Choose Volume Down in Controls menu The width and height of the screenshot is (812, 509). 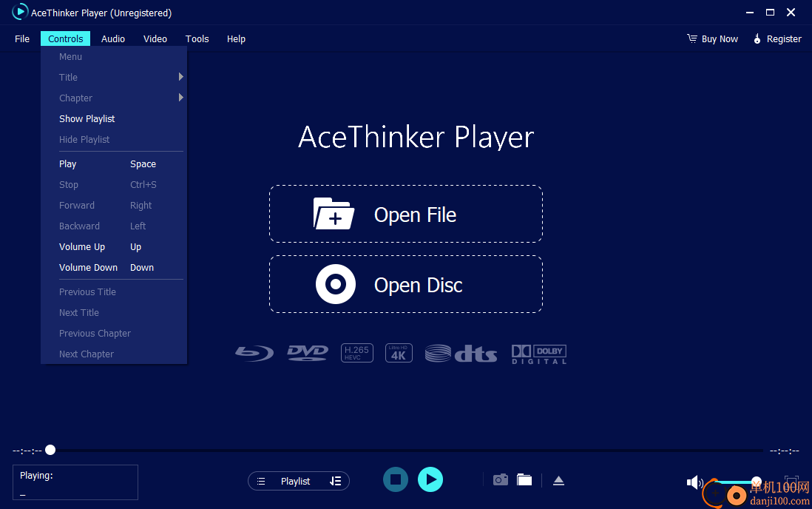[113, 268]
